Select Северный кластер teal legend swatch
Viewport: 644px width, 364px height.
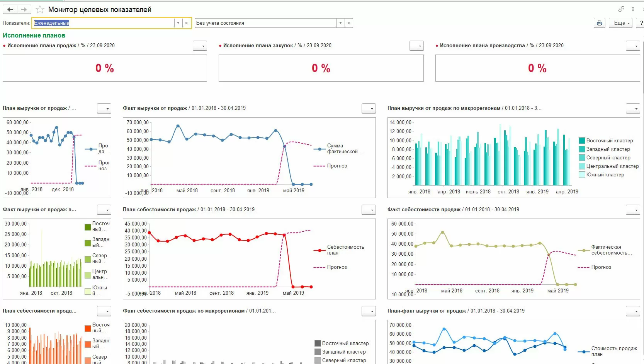tap(582, 157)
